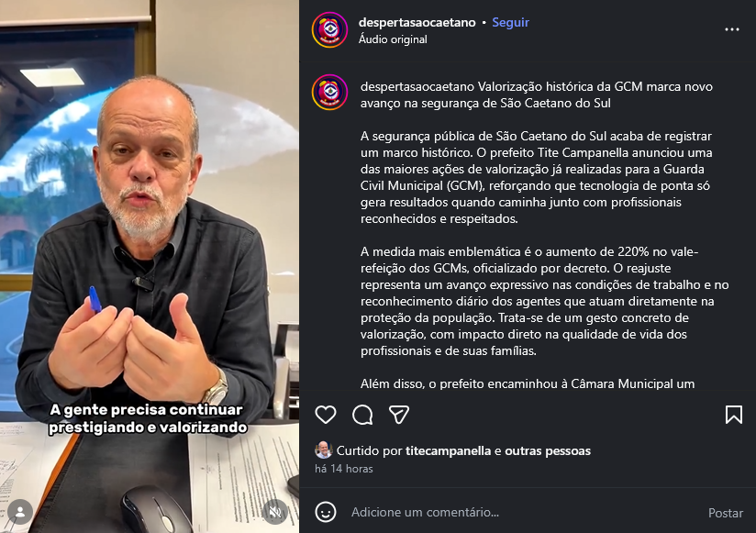Open the three-dot more options menu
The height and width of the screenshot is (533, 756).
pyautogui.click(x=732, y=30)
